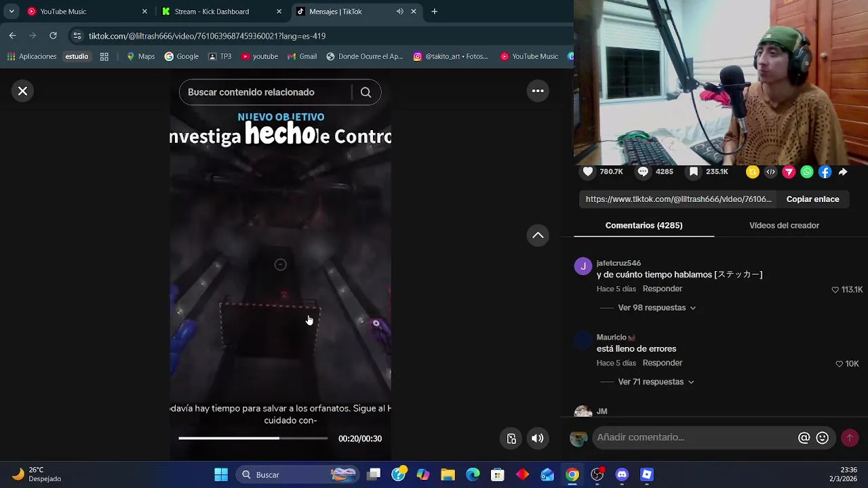Share to Facebook icon
The width and height of the screenshot is (868, 488).
(x=825, y=172)
